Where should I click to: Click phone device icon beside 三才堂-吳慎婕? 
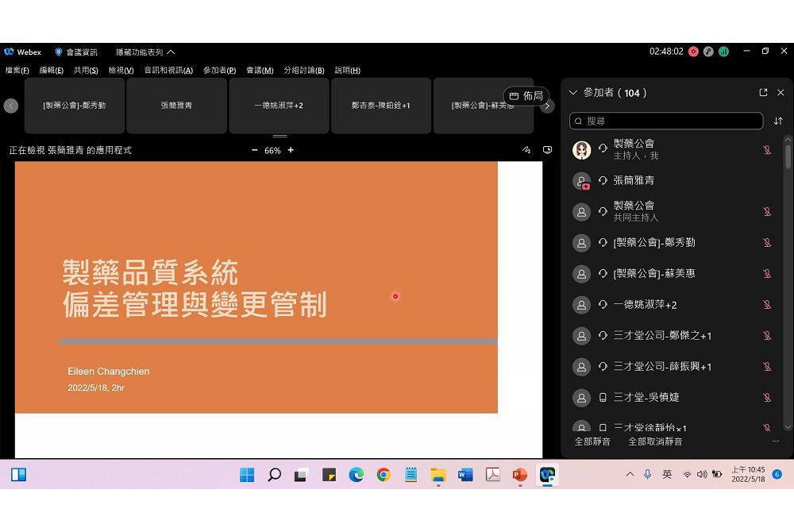(603, 397)
